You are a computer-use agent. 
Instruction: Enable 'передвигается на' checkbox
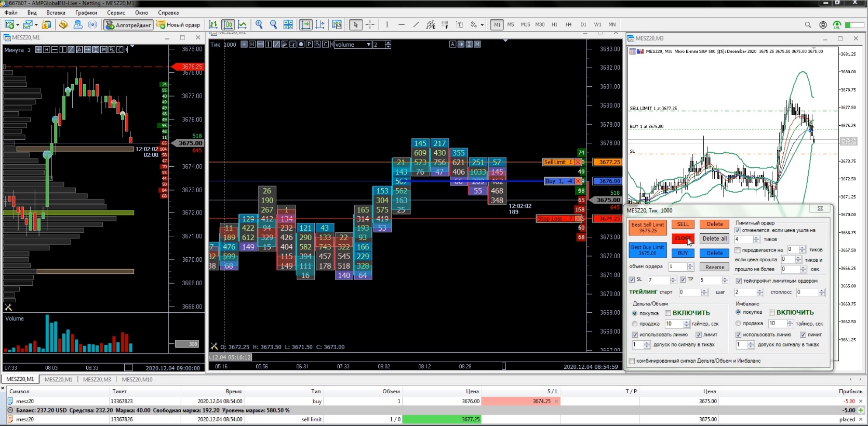(x=738, y=250)
